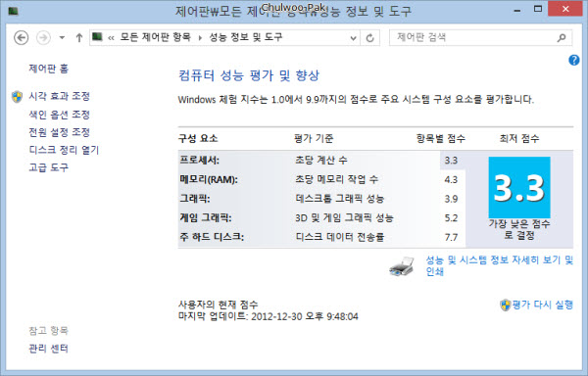The height and width of the screenshot is (376, 588).
Task: Click the processor subscore 3.3 cell
Action: (x=452, y=161)
